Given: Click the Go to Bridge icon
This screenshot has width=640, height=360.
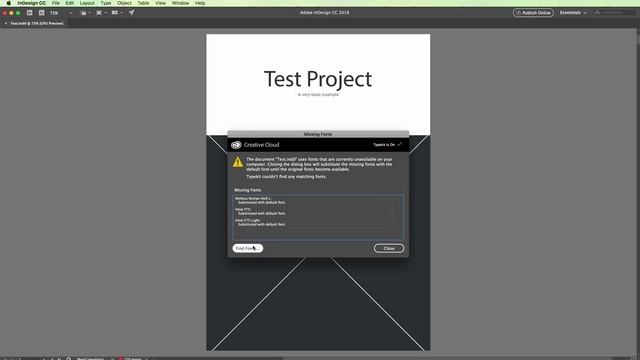Looking at the screenshot, I should tap(30, 13).
